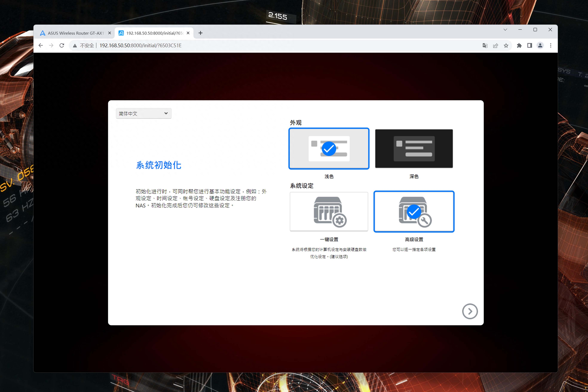588x392 pixels.
Task: Open the Chrome profile avatar
Action: point(540,46)
